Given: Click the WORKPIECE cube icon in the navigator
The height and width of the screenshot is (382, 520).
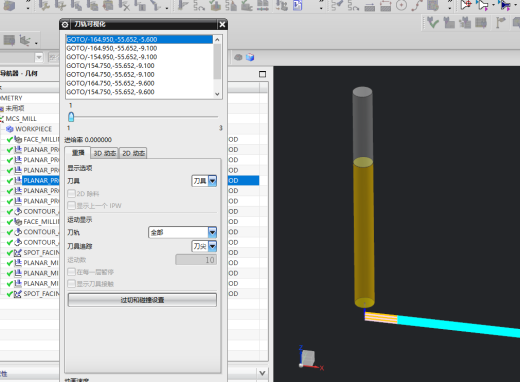Looking at the screenshot, I should click(10, 129).
